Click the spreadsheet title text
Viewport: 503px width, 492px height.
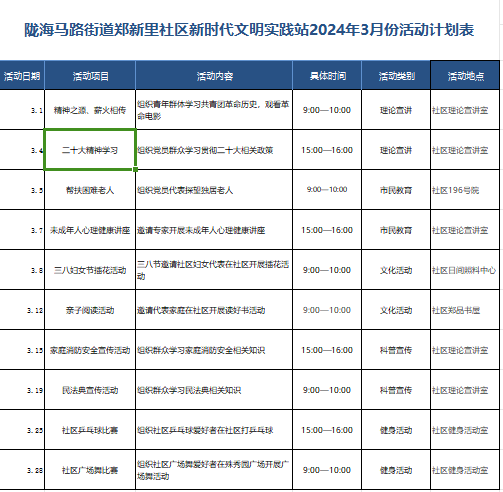coord(249,30)
